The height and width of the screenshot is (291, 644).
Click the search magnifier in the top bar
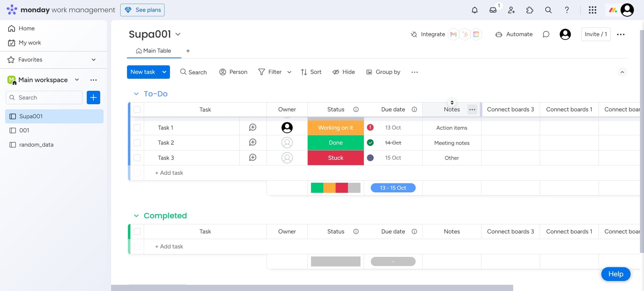tap(548, 10)
